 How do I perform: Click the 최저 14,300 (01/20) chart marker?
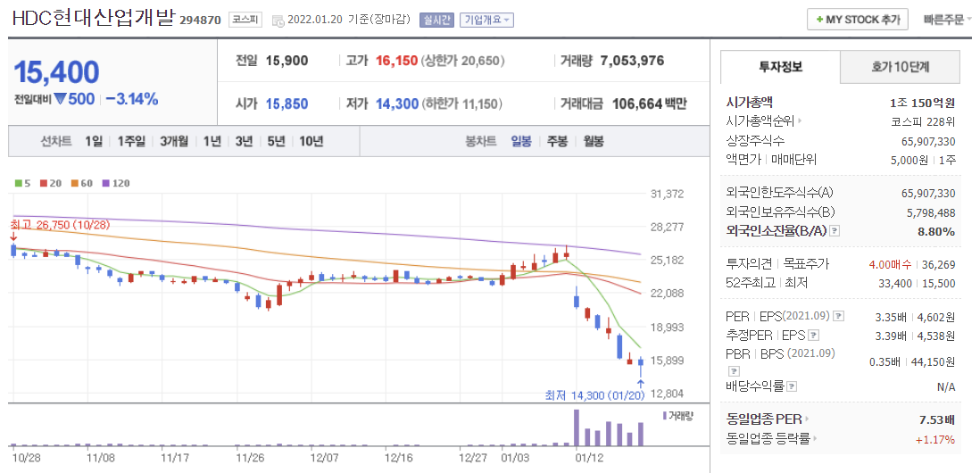coord(594,396)
